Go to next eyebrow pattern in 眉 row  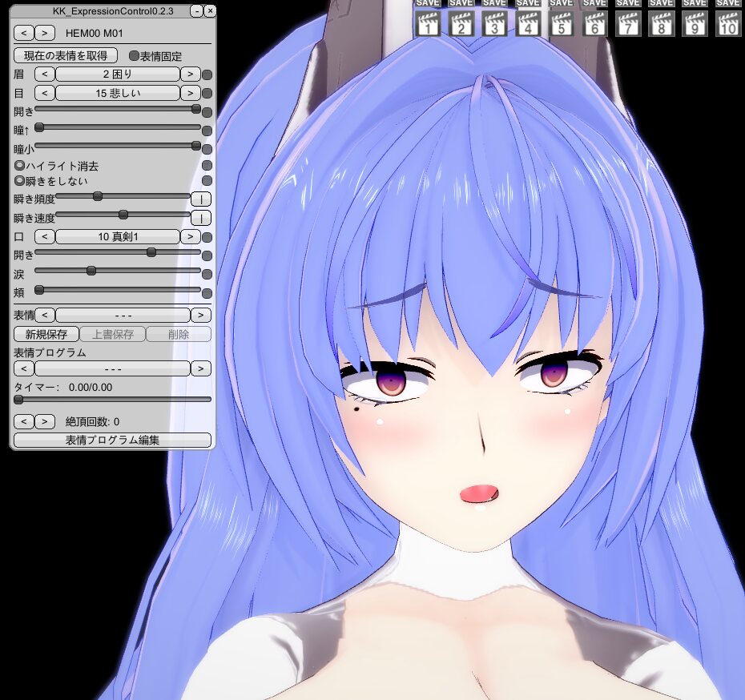191,74
